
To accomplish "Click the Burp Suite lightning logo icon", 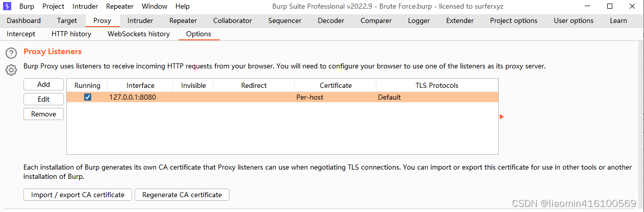I will tap(8, 7).
